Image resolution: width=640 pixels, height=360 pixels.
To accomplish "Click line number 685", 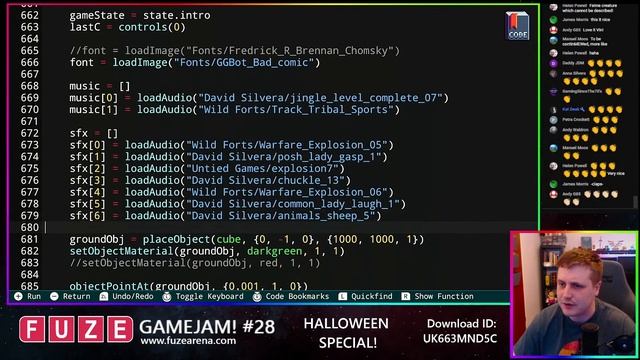I will click(x=30, y=286).
